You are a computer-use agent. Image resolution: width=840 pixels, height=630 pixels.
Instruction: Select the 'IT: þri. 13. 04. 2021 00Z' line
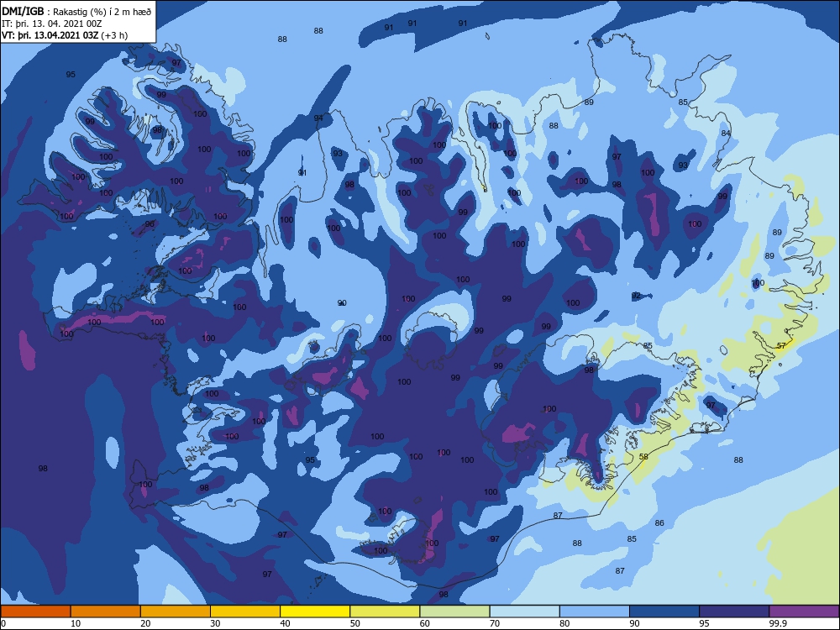pos(52,24)
